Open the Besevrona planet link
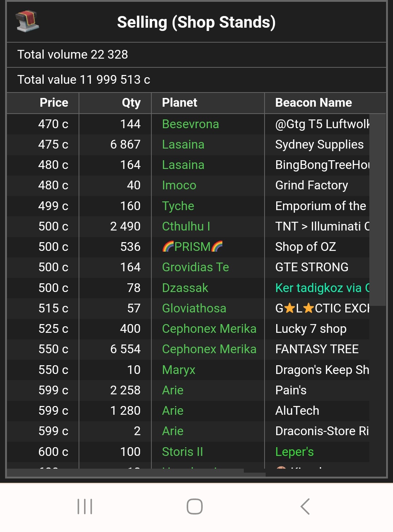393x532 pixels. coord(190,124)
